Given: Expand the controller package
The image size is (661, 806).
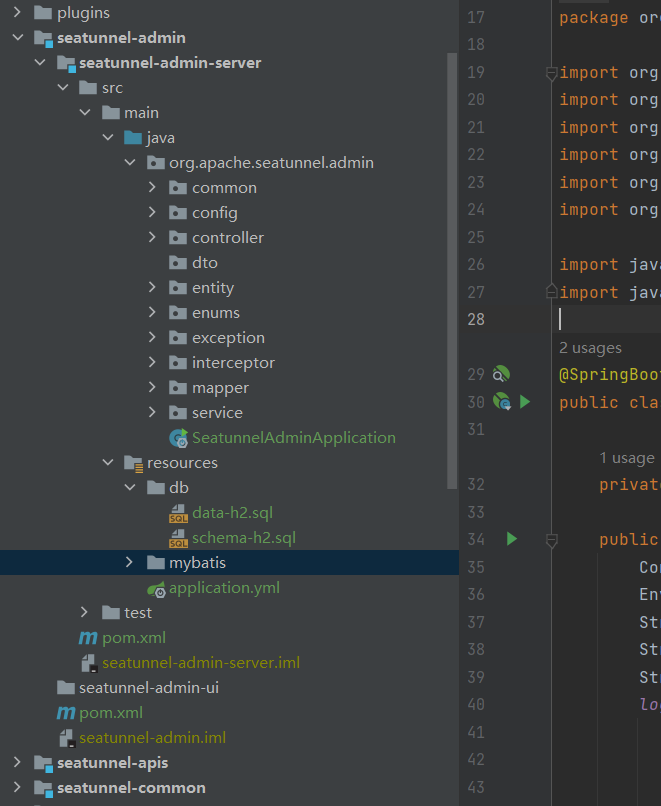Looking at the screenshot, I should [x=152, y=237].
